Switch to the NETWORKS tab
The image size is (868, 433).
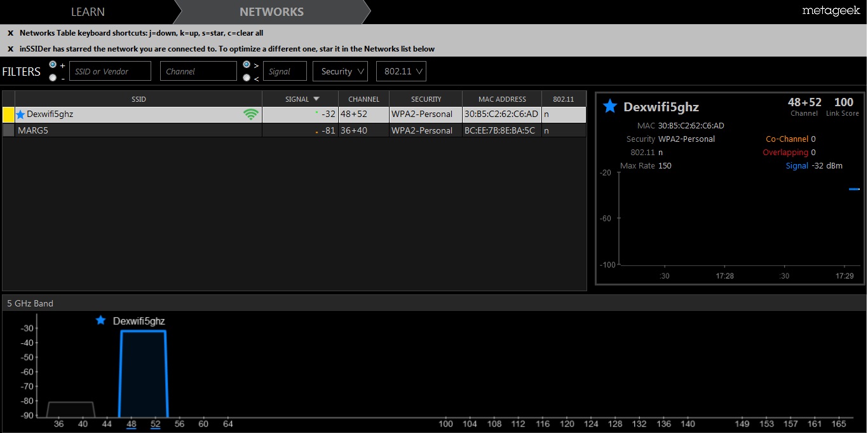271,12
